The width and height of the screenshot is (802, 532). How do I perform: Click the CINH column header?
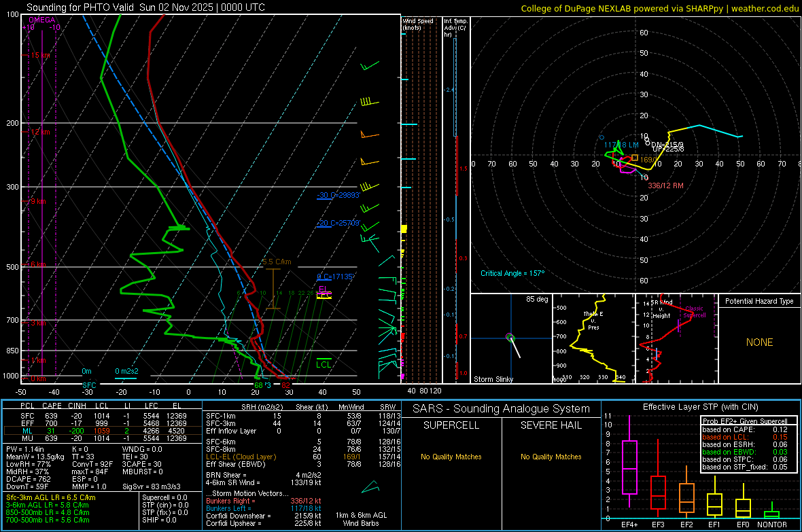point(77,406)
